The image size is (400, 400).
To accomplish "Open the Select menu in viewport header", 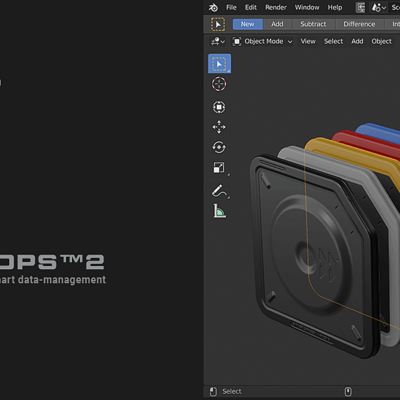I will [333, 41].
